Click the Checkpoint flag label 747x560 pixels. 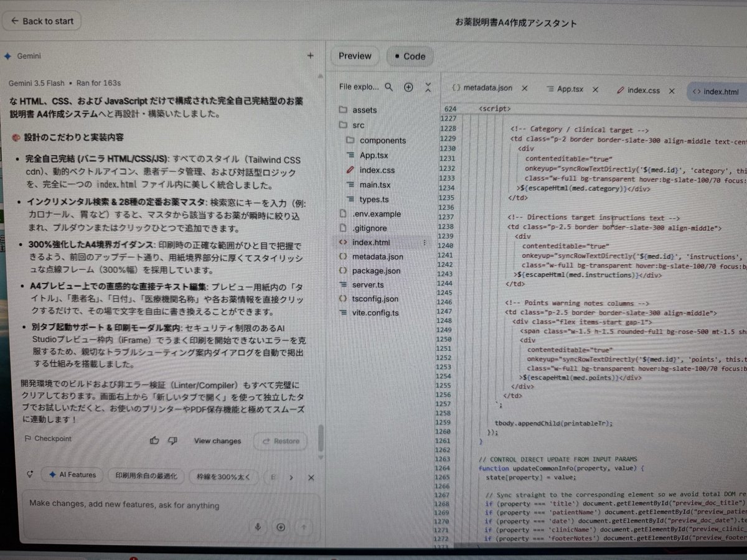point(47,439)
